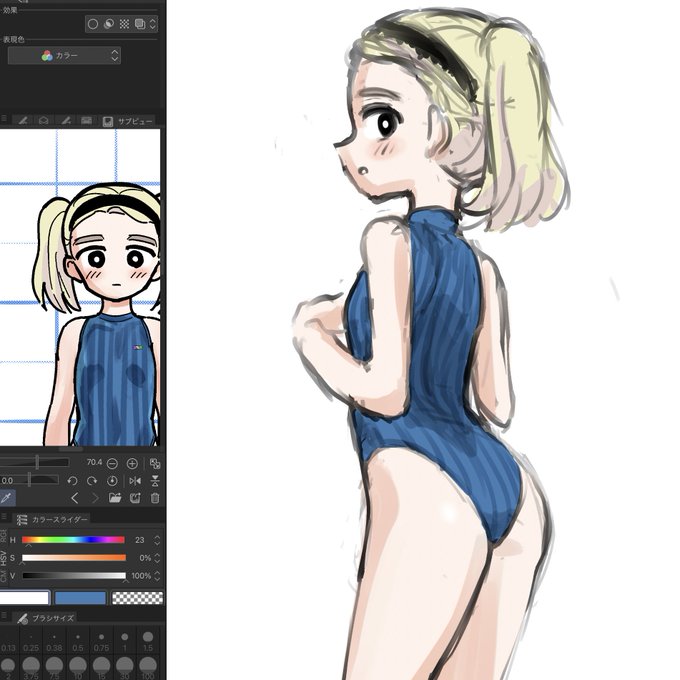680x680 pixels.
Task: Flip the sub view horizontally
Action: [135, 481]
